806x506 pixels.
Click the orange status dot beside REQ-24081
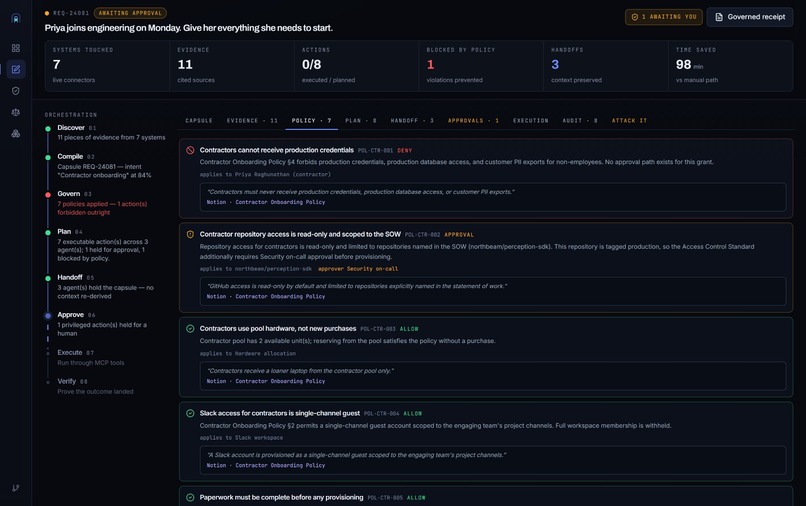click(x=47, y=13)
